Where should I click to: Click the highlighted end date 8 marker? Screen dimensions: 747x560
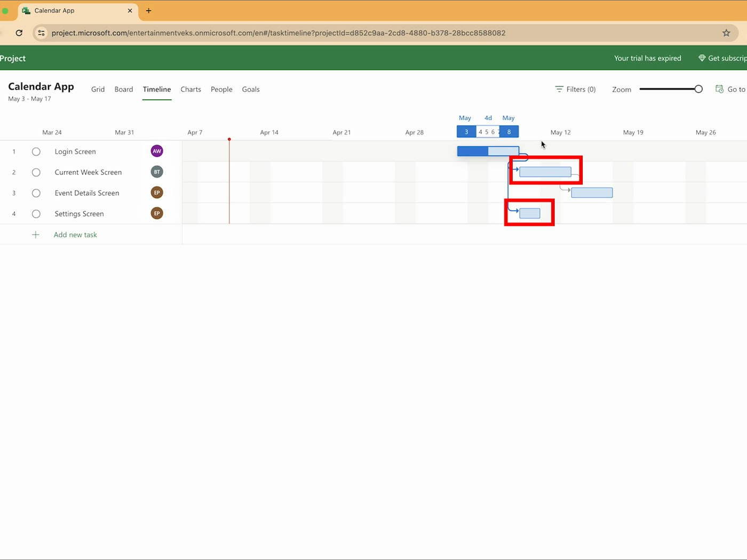click(x=509, y=132)
